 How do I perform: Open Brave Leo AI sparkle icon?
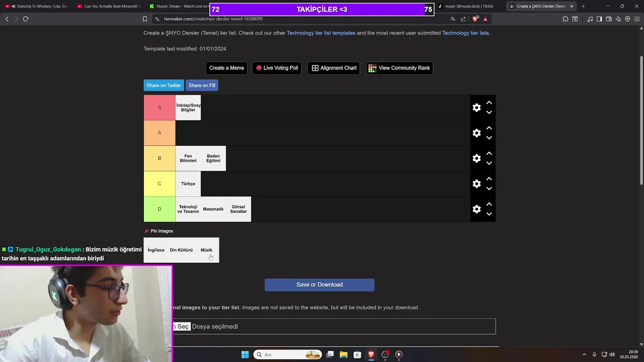[618, 19]
